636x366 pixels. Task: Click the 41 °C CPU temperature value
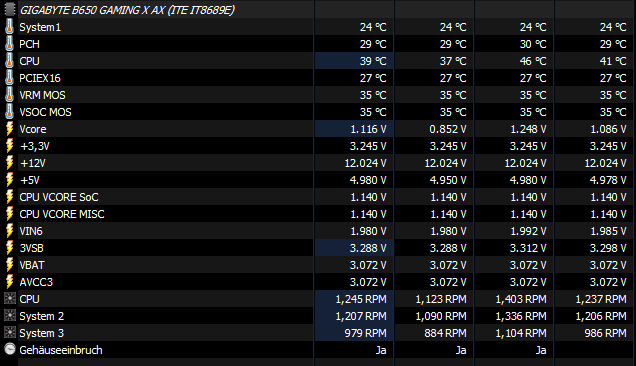(x=613, y=61)
